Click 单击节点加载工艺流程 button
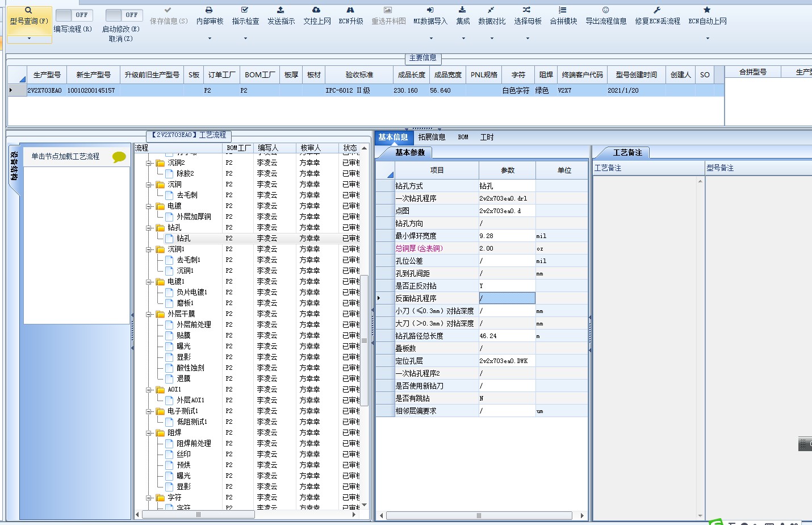This screenshot has height=525, width=812. (x=65, y=156)
